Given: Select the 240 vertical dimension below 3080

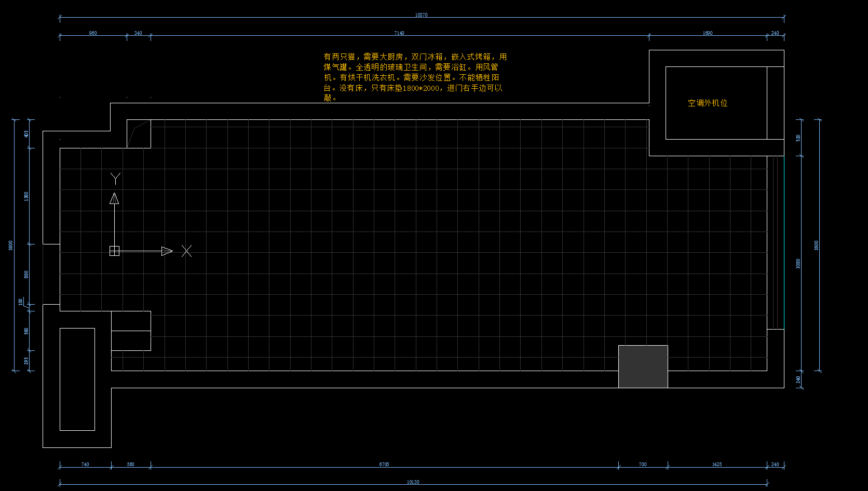Looking at the screenshot, I should [x=798, y=379].
